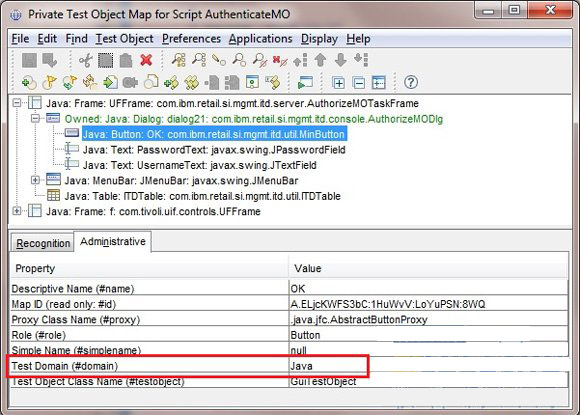
Task: Open the Preferences menu
Action: point(191,38)
